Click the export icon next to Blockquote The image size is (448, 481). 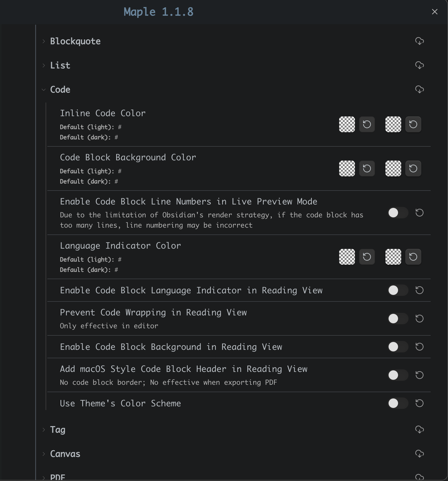419,41
